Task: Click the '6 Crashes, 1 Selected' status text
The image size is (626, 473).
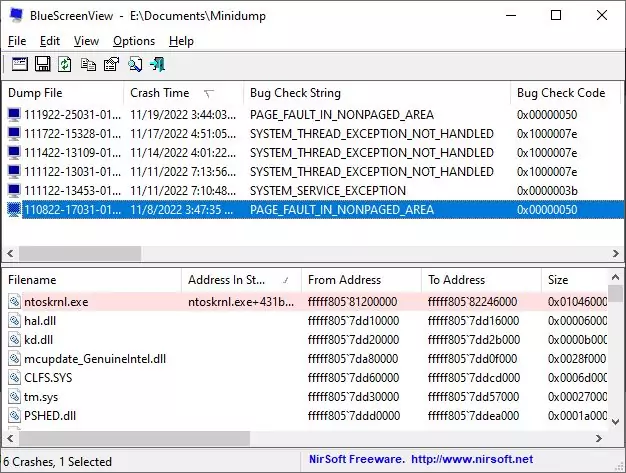Action: pyautogui.click(x=57, y=461)
